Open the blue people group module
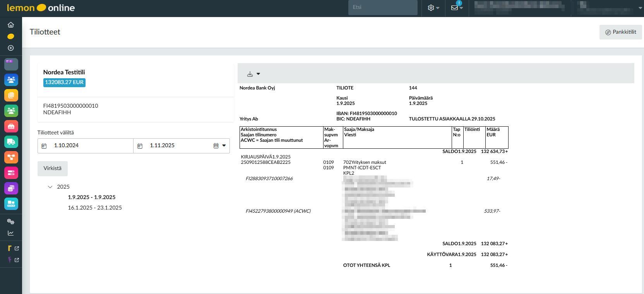 tap(11, 80)
